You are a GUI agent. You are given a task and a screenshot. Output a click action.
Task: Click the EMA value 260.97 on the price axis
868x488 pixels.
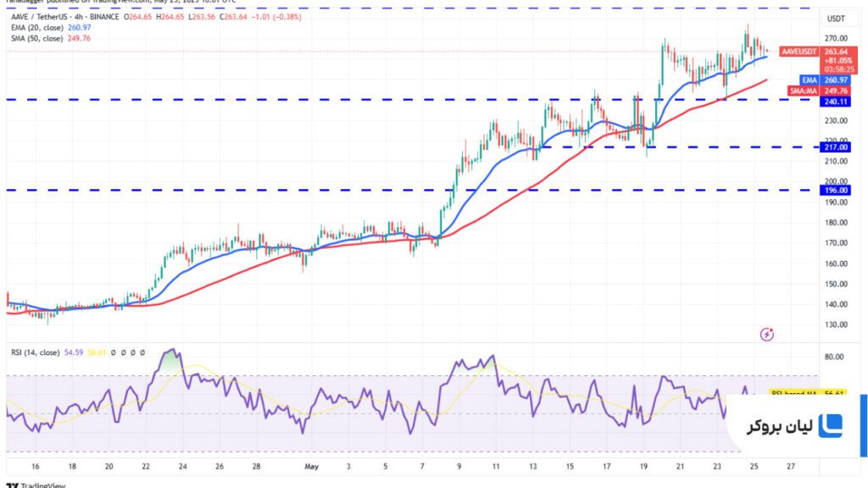pyautogui.click(x=836, y=80)
